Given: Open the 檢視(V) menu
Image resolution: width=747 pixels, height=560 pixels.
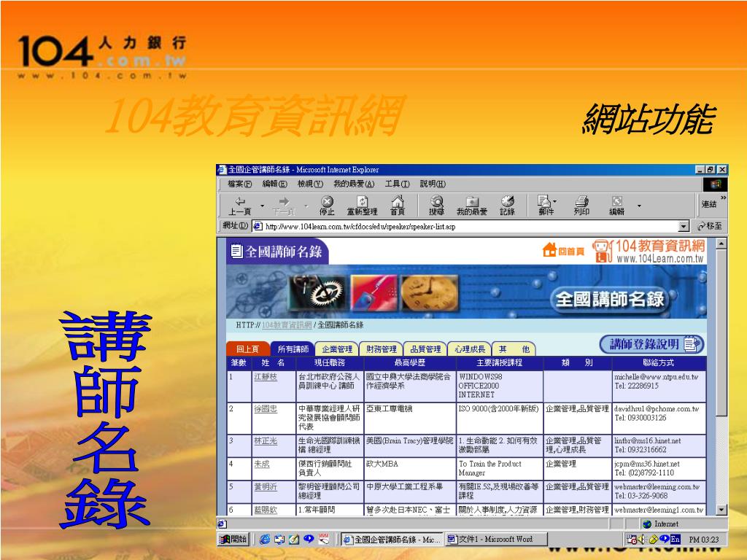Looking at the screenshot, I should click(310, 184).
